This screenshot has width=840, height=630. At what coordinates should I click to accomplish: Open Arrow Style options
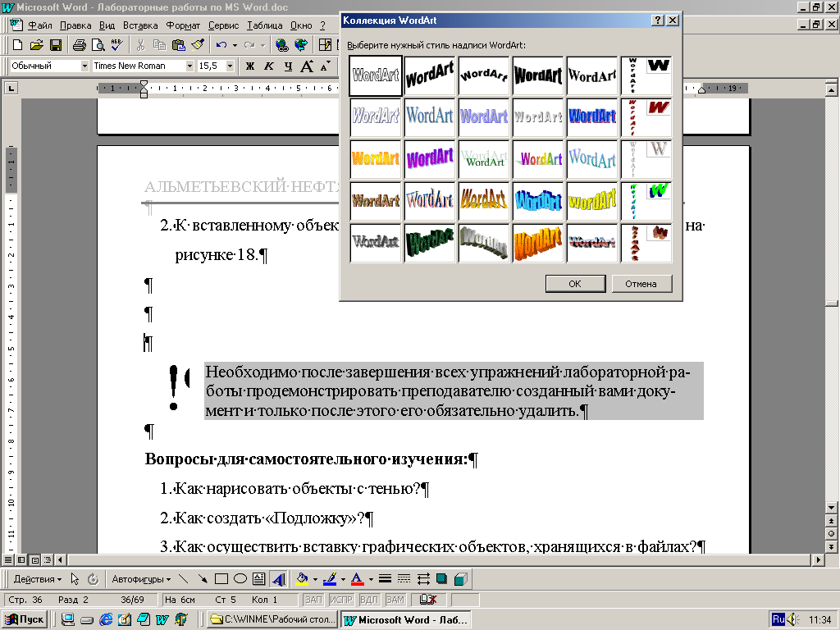point(423,579)
